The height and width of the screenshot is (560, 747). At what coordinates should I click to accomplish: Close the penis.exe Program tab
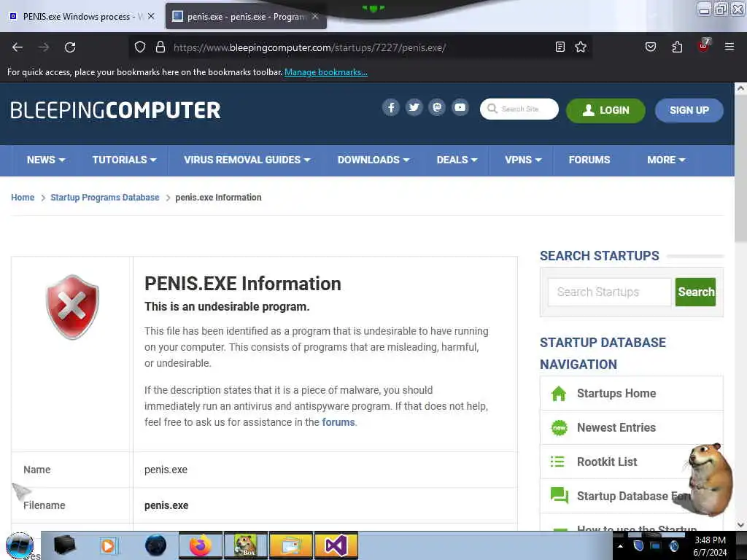[x=315, y=16]
